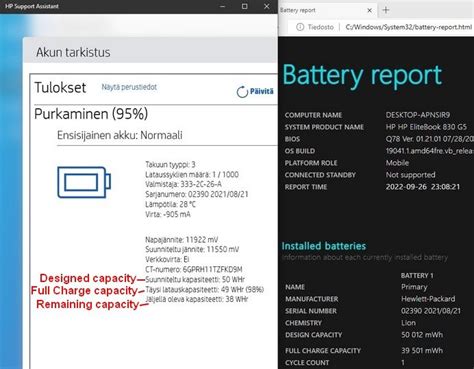Close the HP Support Assistant window
Screen dimensions: 474x369
(x=266, y=6)
